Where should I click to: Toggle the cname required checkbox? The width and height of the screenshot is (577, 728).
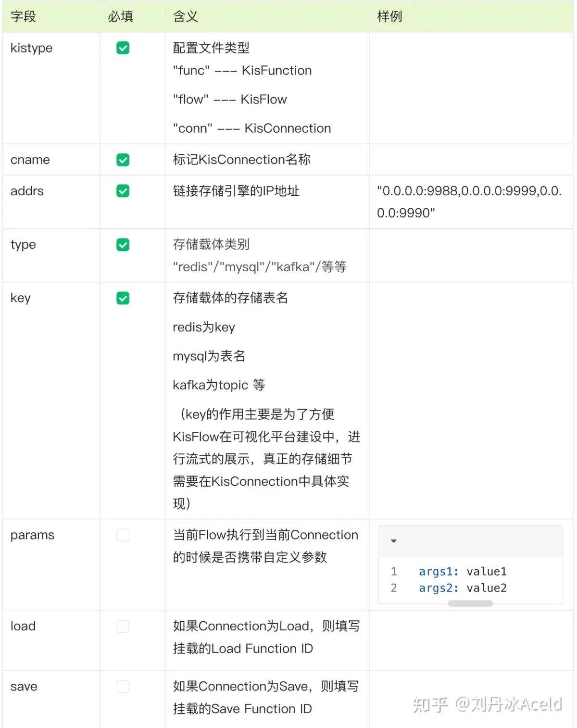click(123, 160)
